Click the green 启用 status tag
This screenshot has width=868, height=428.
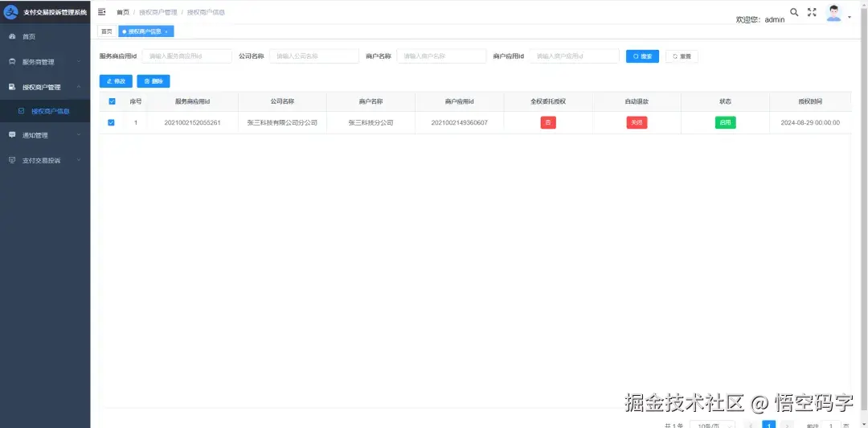[x=725, y=122]
